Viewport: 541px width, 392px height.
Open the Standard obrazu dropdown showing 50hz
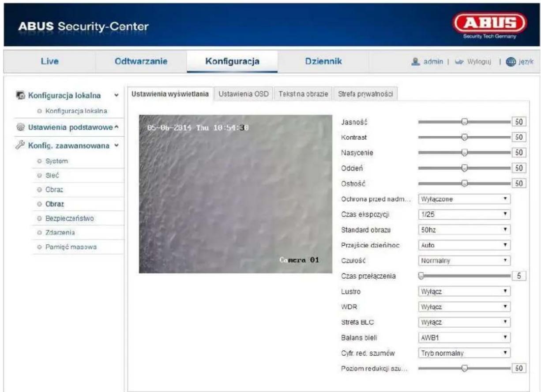(x=464, y=230)
